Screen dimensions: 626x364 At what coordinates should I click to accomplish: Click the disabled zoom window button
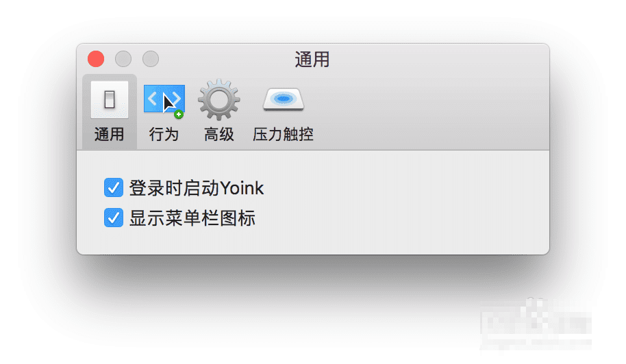click(x=151, y=59)
